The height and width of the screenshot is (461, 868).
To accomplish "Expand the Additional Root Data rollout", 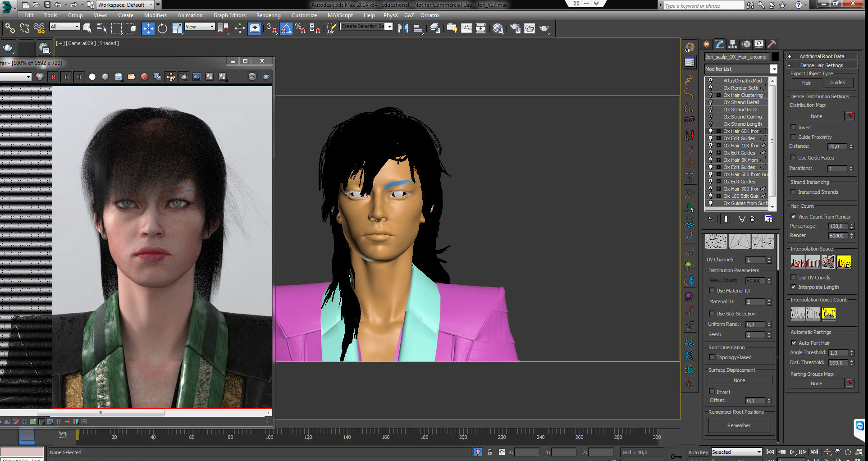I will pyautogui.click(x=821, y=56).
